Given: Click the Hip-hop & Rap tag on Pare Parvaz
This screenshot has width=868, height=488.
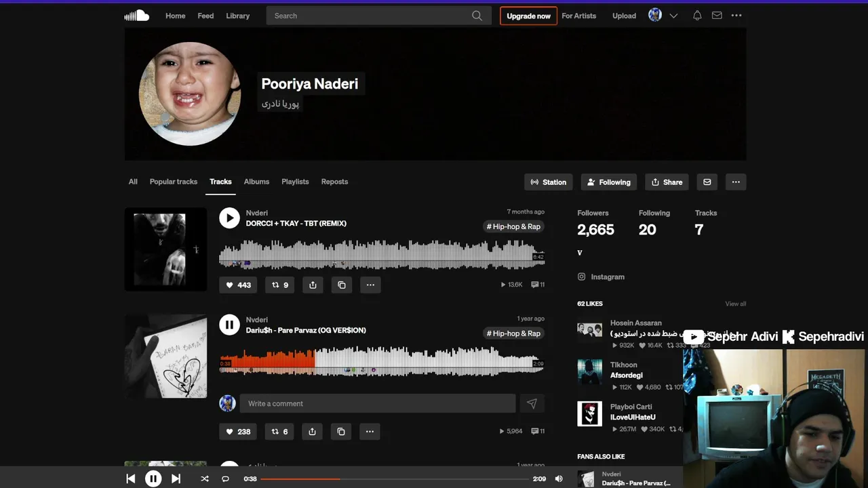Looking at the screenshot, I should (x=513, y=333).
